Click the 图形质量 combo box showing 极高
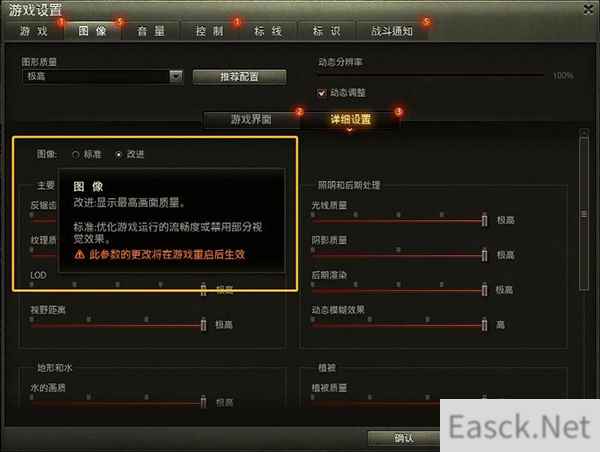 point(103,76)
